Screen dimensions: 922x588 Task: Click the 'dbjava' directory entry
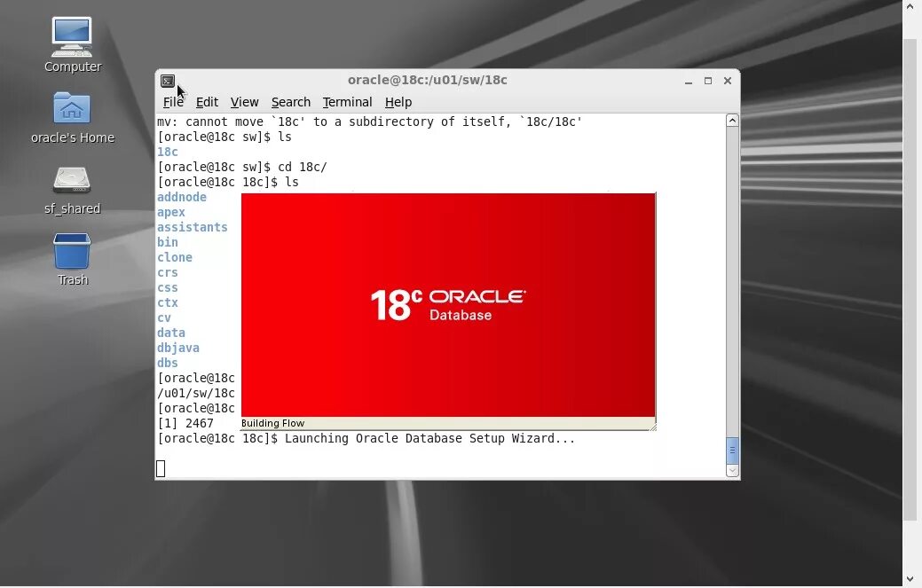pos(178,349)
